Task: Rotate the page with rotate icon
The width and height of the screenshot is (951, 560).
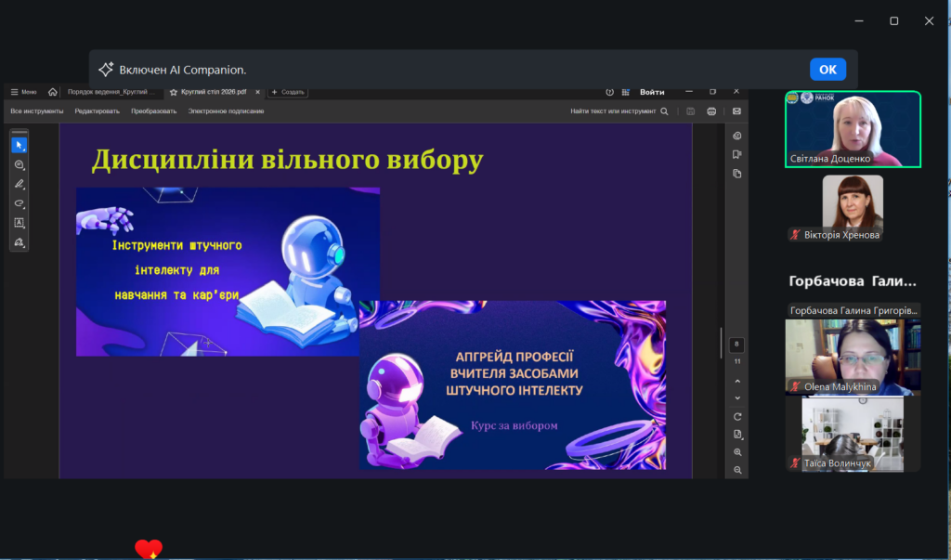Action: pyautogui.click(x=737, y=416)
